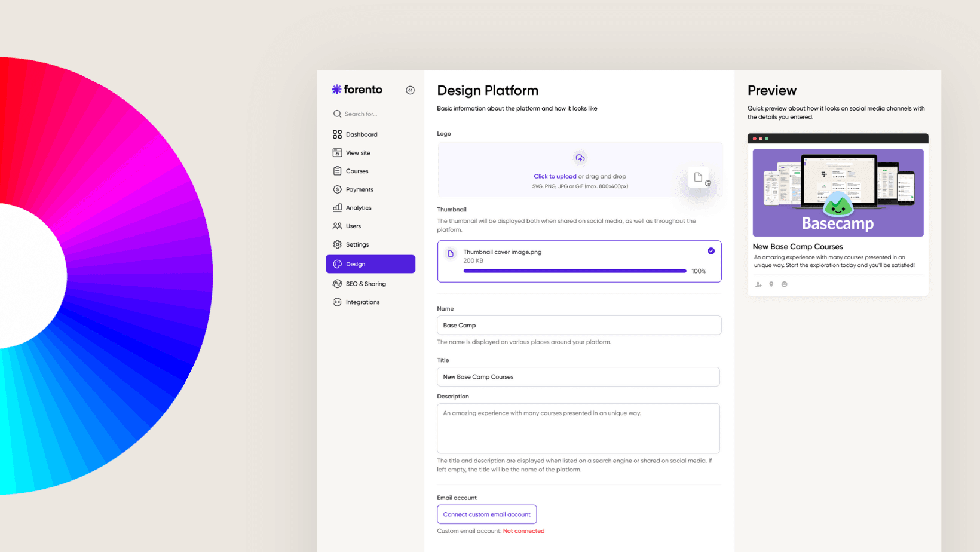Select the Design menu item
This screenshot has width=980, height=552.
tap(370, 264)
